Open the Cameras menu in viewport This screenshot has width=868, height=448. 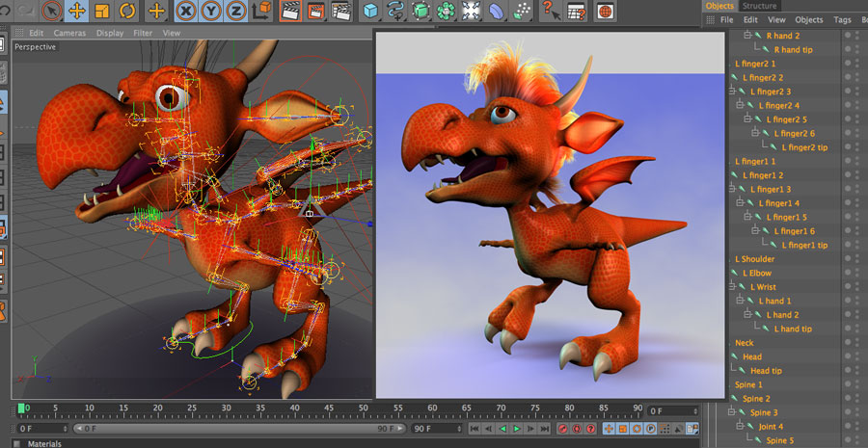(69, 33)
